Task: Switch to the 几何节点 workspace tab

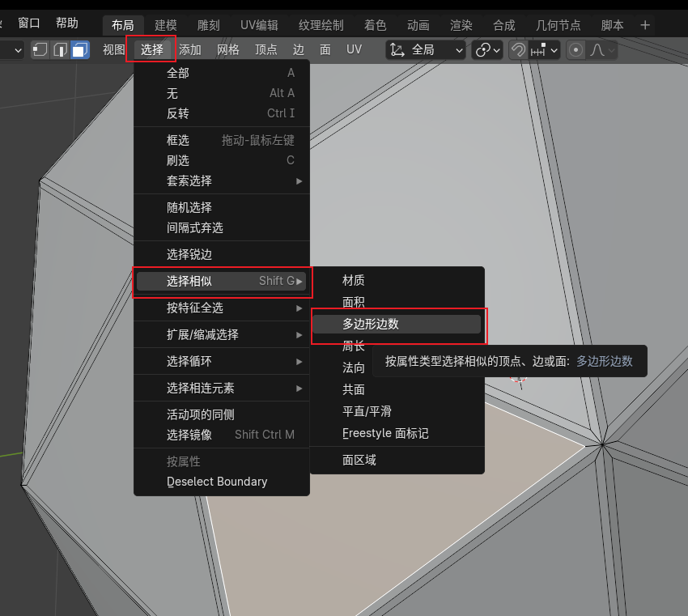Action: [x=558, y=25]
